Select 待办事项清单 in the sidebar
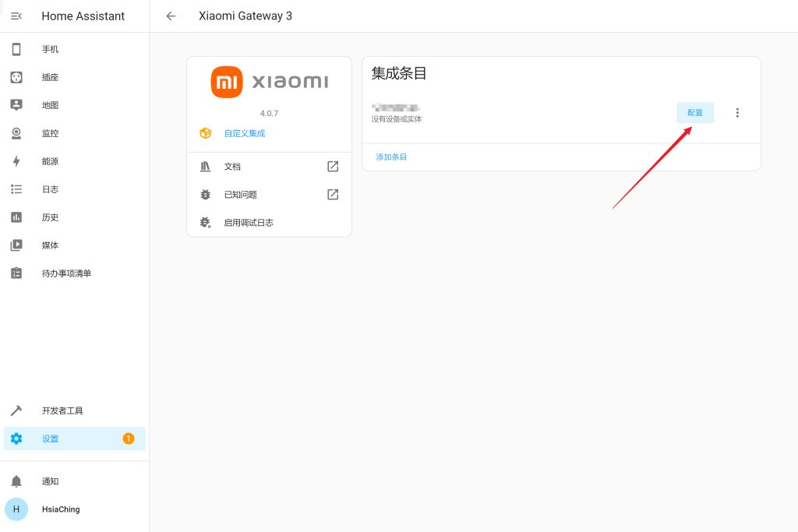 pyautogui.click(x=75, y=273)
